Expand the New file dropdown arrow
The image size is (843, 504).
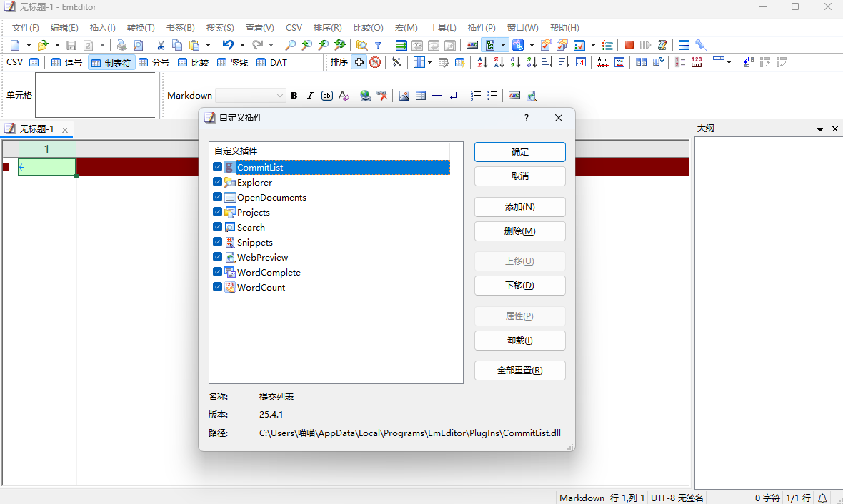[x=29, y=45]
